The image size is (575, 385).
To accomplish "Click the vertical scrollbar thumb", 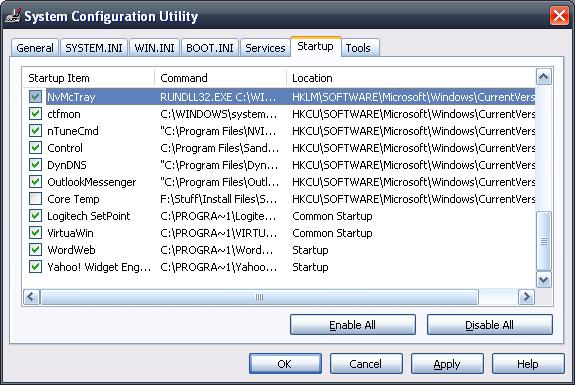I will [543, 241].
